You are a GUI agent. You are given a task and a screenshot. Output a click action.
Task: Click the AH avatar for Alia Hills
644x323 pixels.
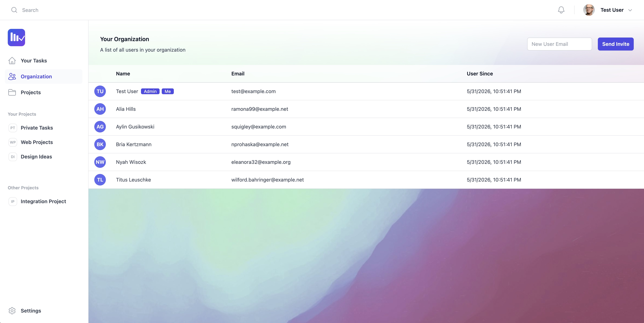(x=100, y=109)
